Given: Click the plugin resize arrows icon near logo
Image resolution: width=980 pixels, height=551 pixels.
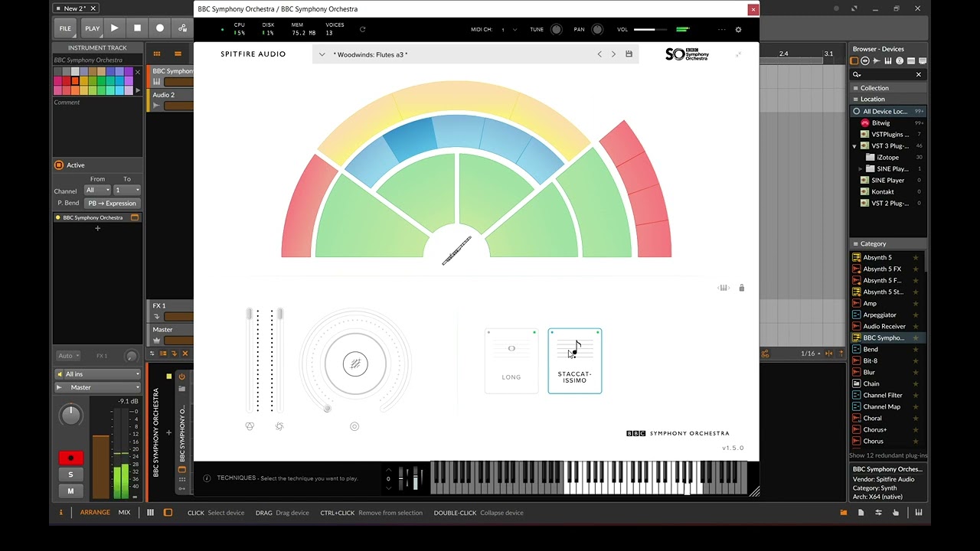Looking at the screenshot, I should click(x=739, y=54).
